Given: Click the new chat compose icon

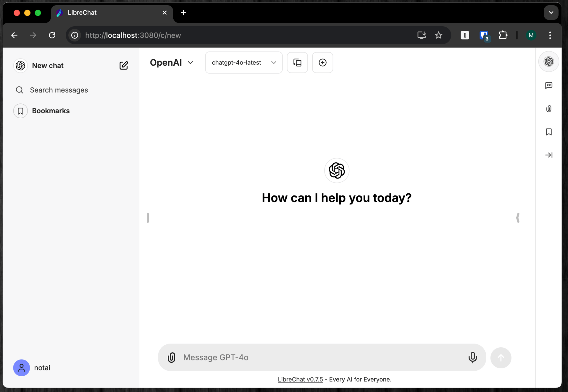Looking at the screenshot, I should tap(124, 65).
